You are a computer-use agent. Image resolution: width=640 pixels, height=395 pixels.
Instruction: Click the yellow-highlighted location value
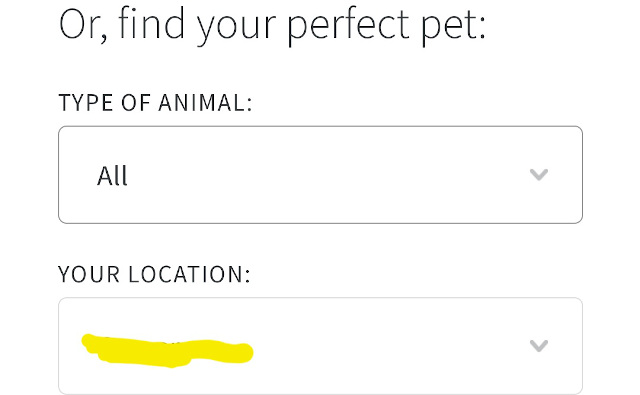pos(167,351)
